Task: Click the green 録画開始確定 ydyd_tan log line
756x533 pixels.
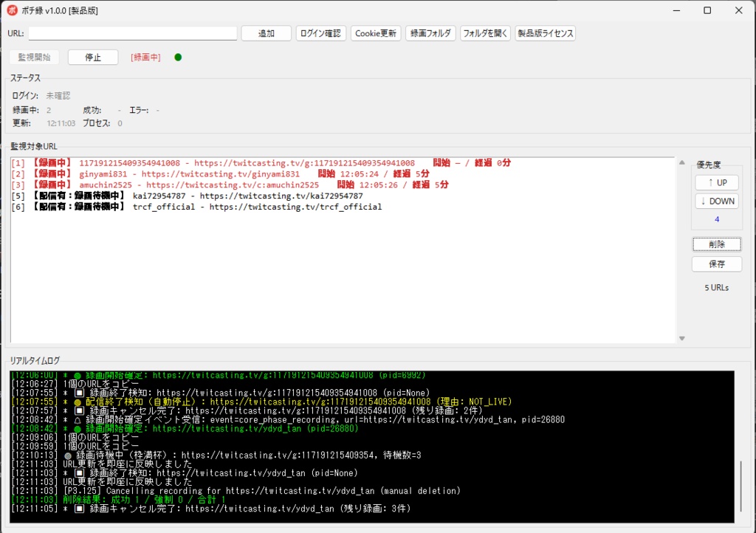Action: point(185,428)
